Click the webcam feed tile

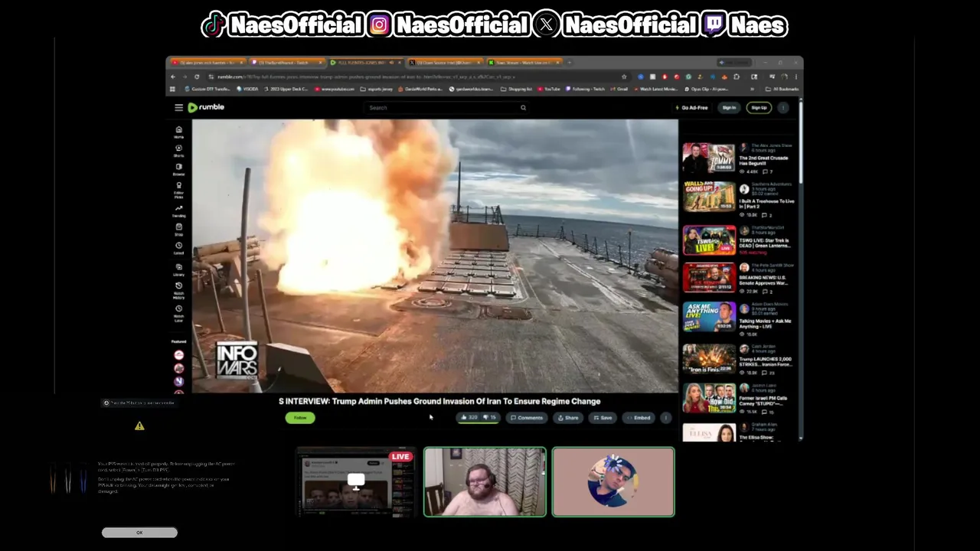coord(485,482)
